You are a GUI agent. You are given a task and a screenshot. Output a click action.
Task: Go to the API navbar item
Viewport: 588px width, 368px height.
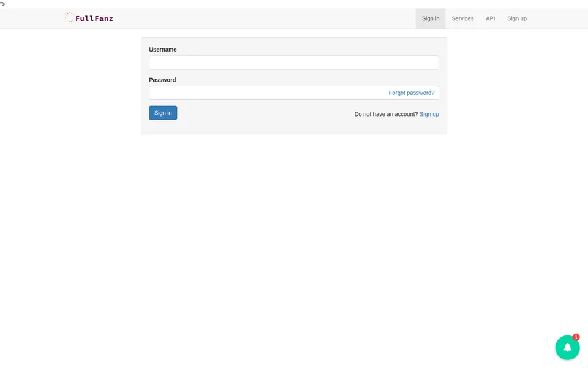tap(490, 18)
